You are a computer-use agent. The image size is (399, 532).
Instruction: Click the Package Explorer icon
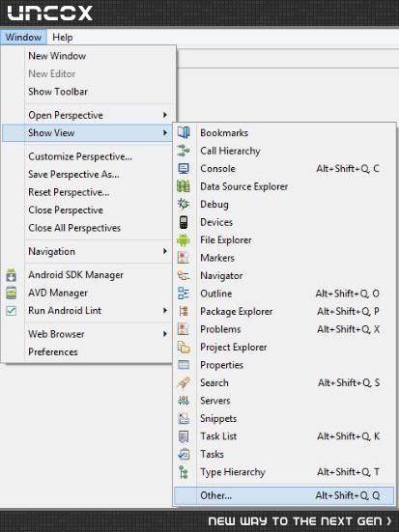click(184, 311)
